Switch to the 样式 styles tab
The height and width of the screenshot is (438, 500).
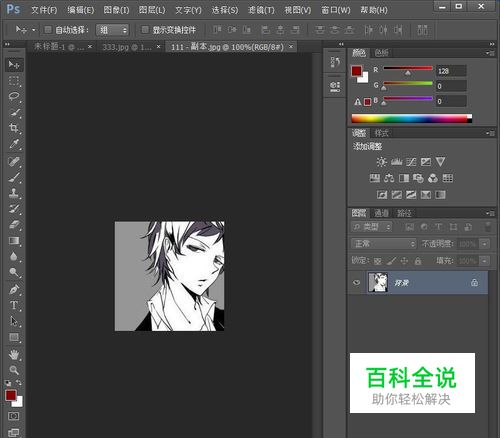tap(382, 133)
